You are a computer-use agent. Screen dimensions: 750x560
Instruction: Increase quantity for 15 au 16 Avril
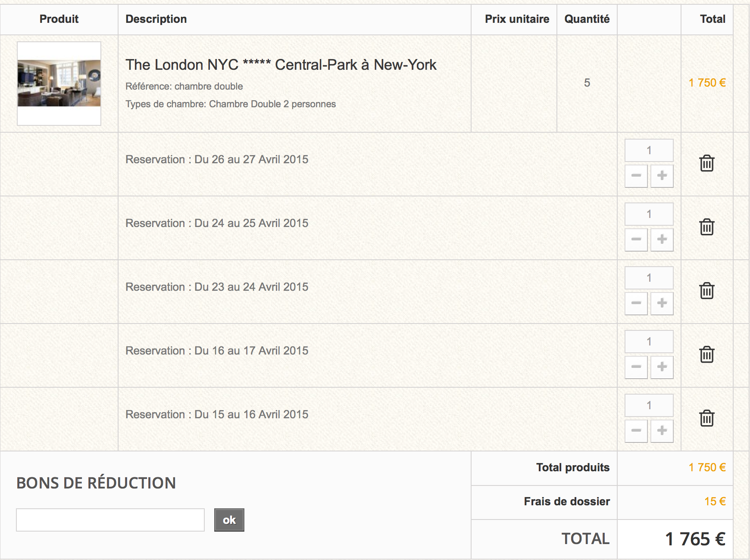[x=662, y=430]
